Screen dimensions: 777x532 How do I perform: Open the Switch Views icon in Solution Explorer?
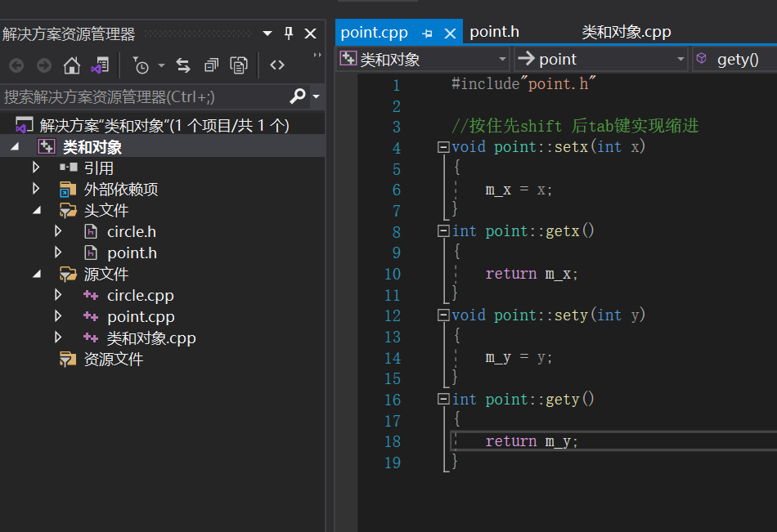click(x=99, y=65)
